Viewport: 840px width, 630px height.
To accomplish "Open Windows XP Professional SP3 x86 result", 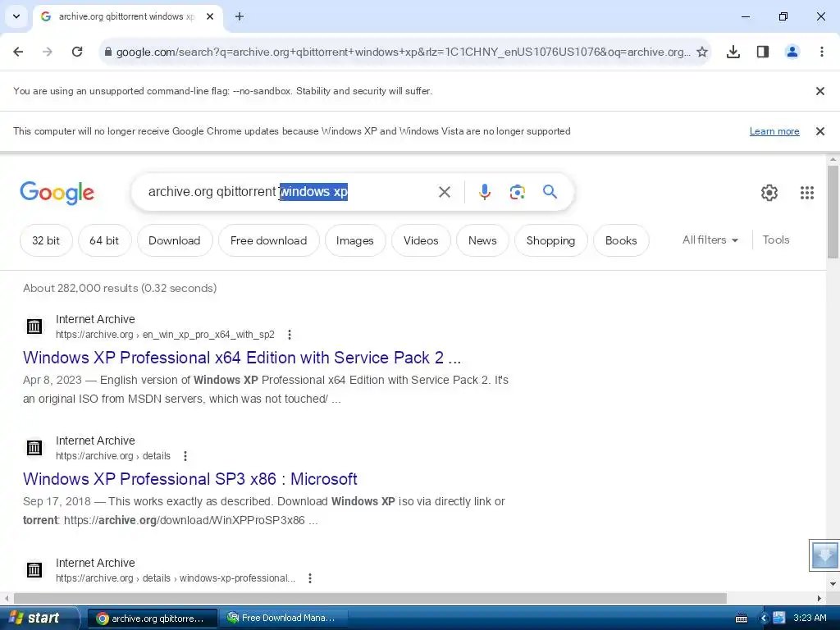I will click(x=190, y=479).
